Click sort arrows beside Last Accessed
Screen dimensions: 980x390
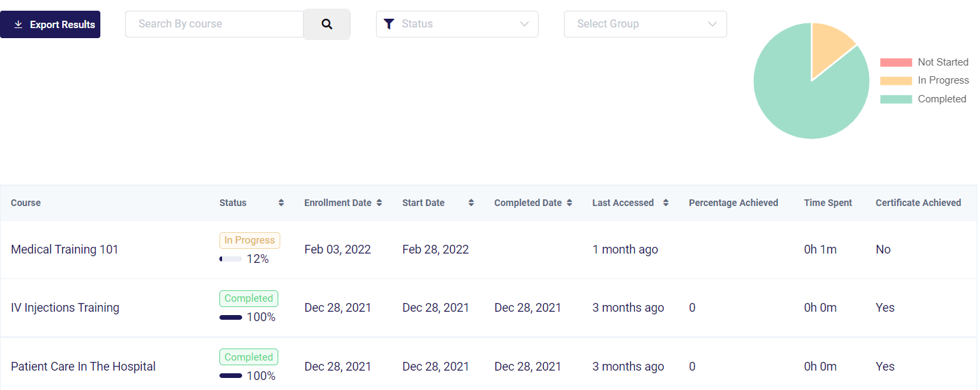point(666,203)
